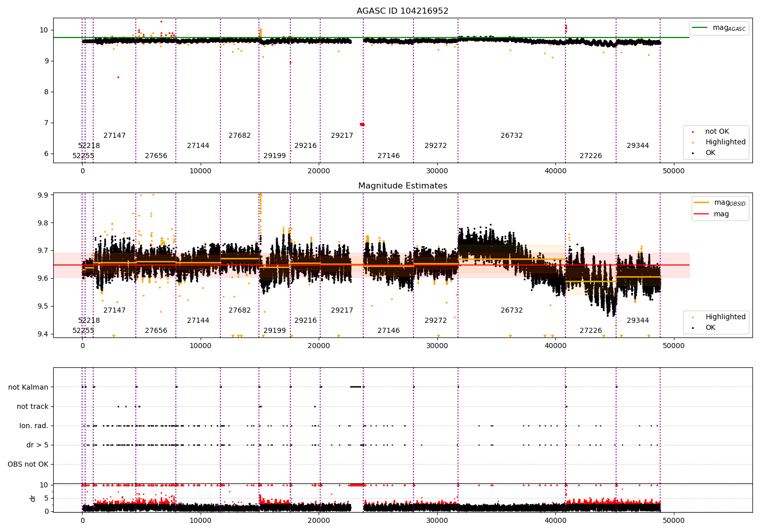The image size is (760, 532).
Task: Click obsid label 27226 in the Magnitude Estimates plot
Action: [591, 330]
